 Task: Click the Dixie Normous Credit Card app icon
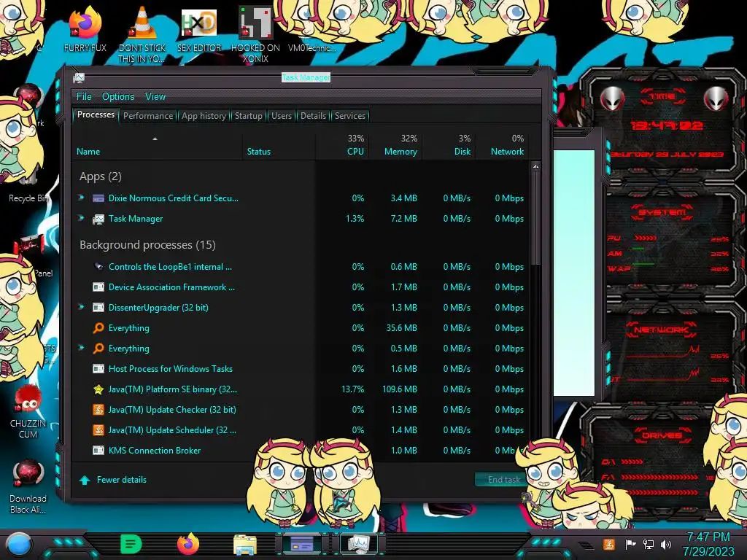pos(98,198)
